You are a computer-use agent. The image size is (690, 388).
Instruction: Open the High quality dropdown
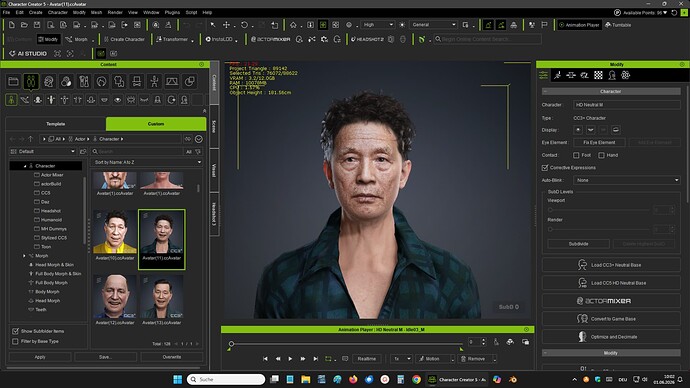pos(378,25)
